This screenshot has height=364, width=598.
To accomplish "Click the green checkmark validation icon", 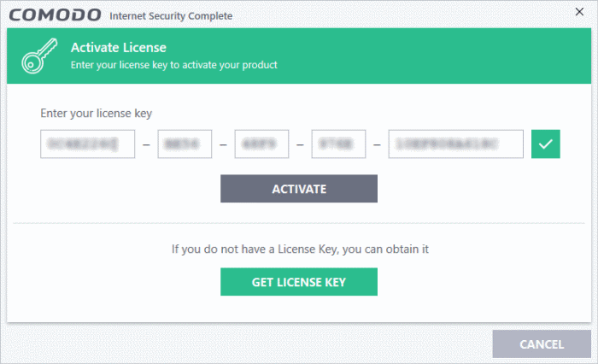I will 545,144.
